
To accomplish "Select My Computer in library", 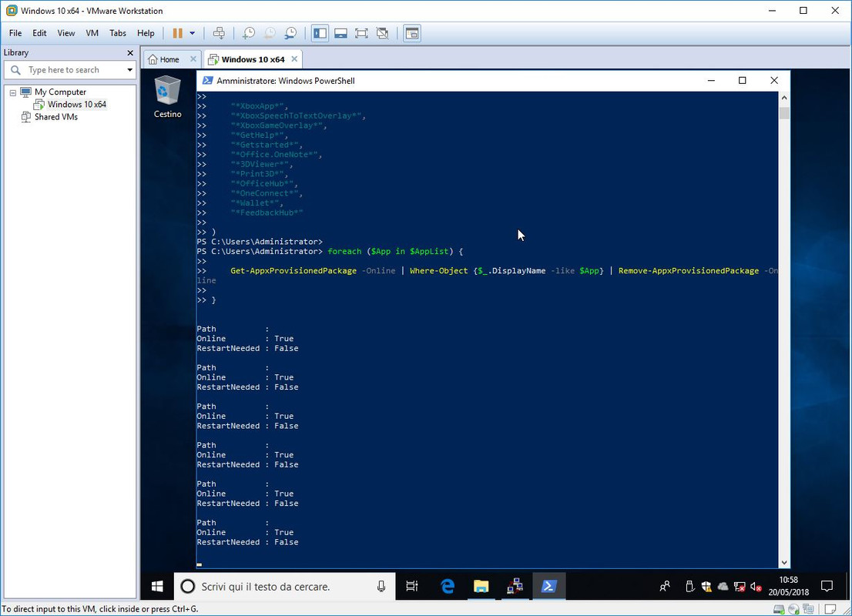I will [60, 92].
